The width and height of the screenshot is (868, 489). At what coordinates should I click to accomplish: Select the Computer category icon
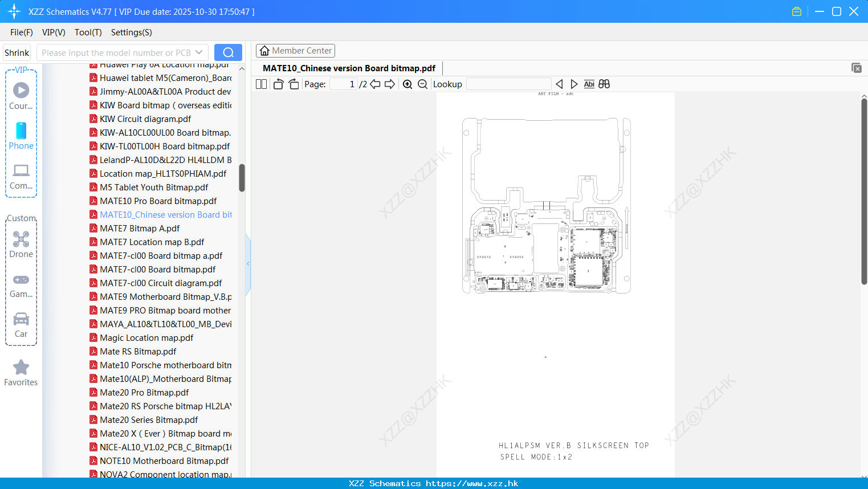[x=21, y=176]
